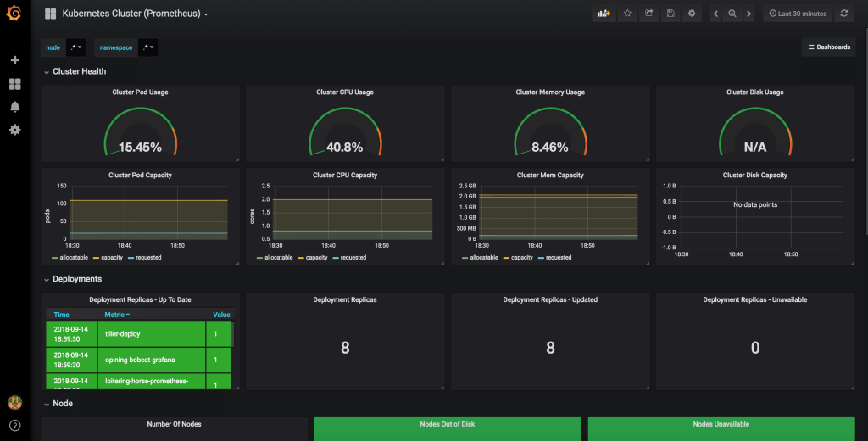Click the Share dashboard icon
868x441 pixels.
(648, 14)
